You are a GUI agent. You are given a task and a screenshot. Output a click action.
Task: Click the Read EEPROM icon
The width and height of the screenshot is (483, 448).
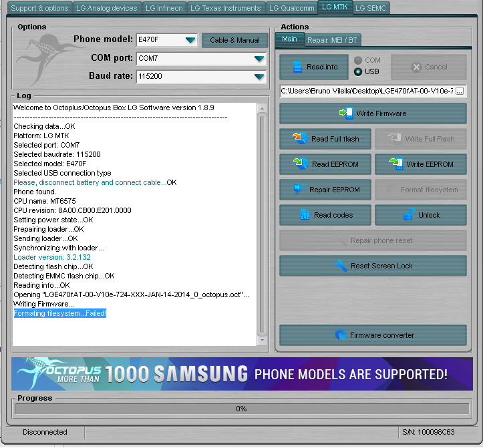[x=301, y=164]
